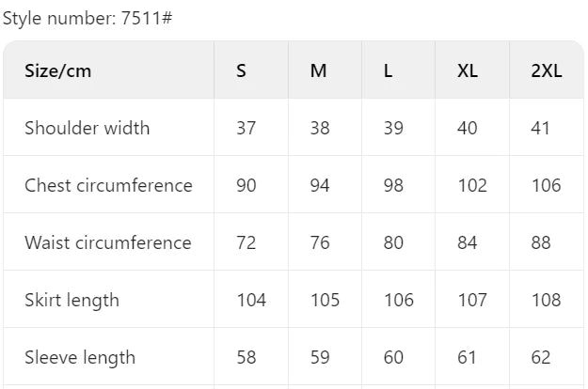
Task: Select the Chest circumference row label
Action: click(x=108, y=185)
